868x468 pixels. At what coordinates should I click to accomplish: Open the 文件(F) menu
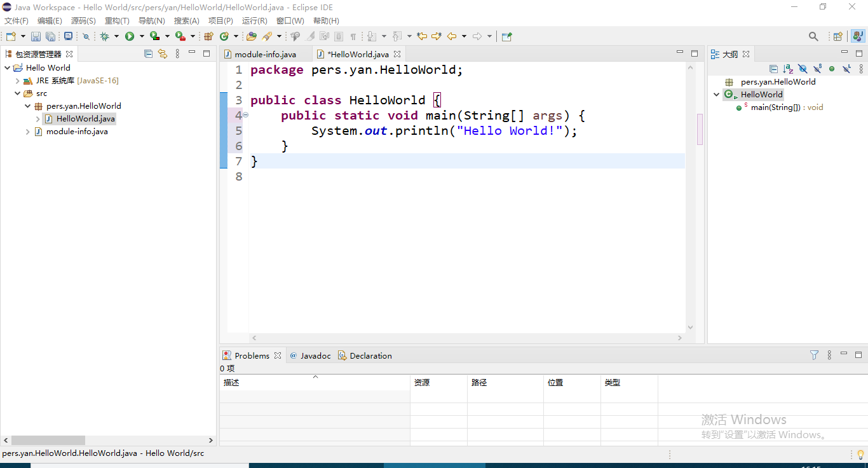17,21
